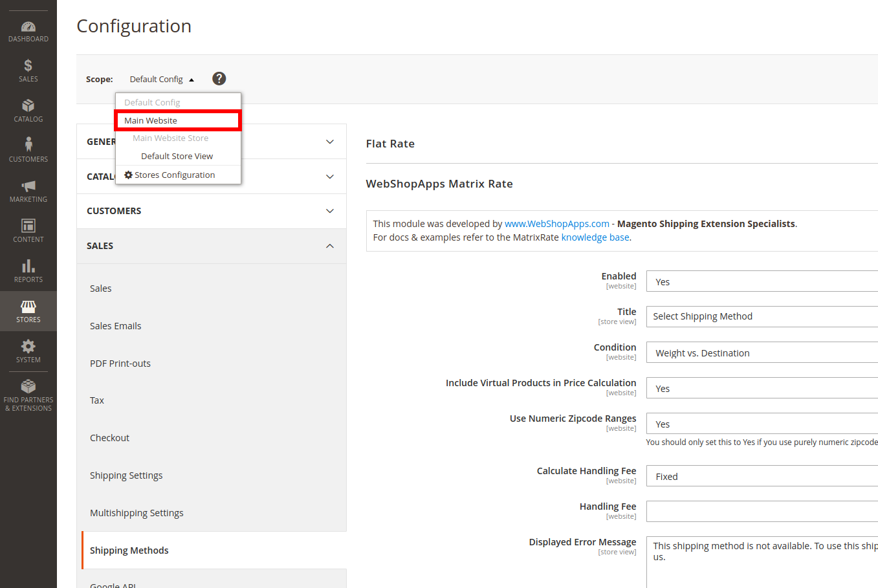
Task: Open Stores Configuration from scope menu
Action: pos(175,175)
